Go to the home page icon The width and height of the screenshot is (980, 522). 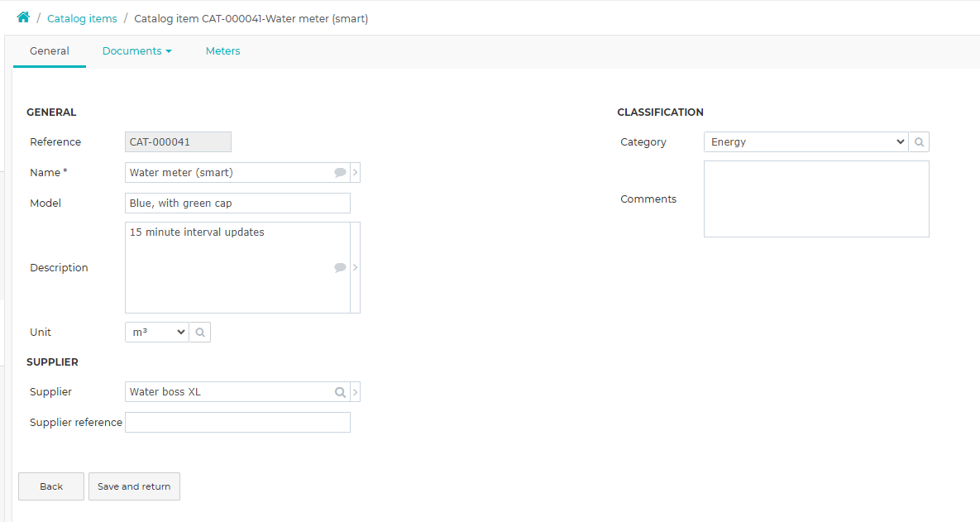[x=23, y=17]
